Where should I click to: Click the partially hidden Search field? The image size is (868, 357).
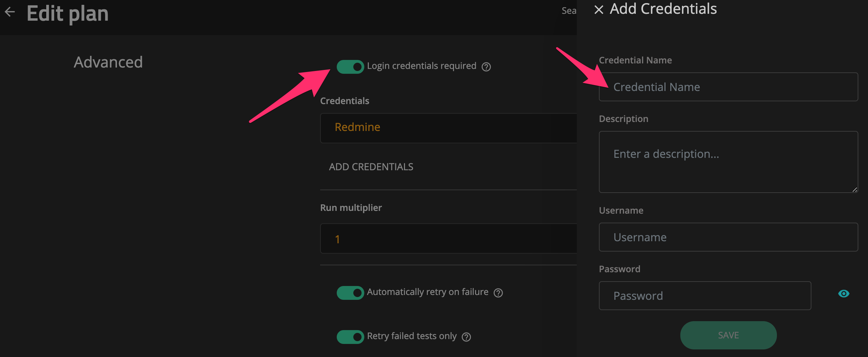(x=569, y=11)
